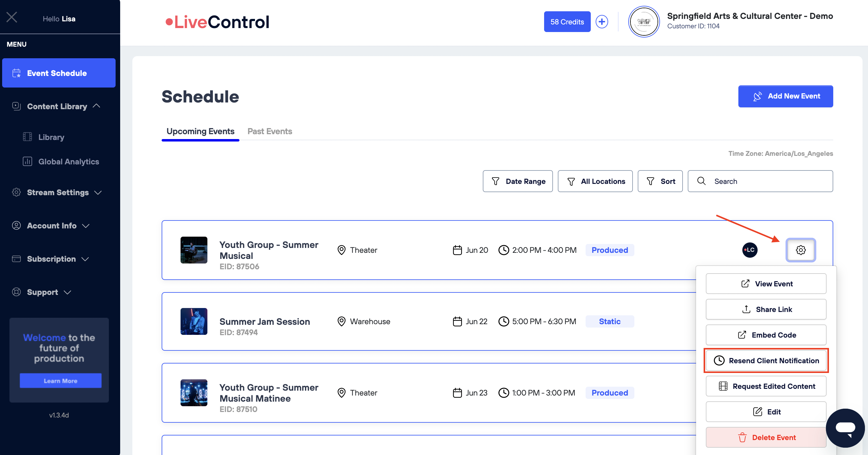Expand the Stream Settings menu
Viewport: 868px width, 455px height.
click(x=57, y=192)
